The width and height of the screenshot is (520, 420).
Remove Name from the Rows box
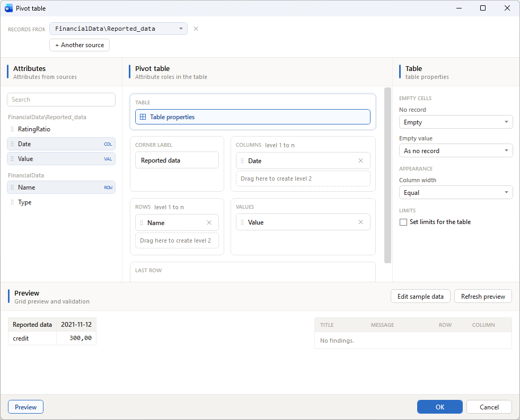point(209,222)
